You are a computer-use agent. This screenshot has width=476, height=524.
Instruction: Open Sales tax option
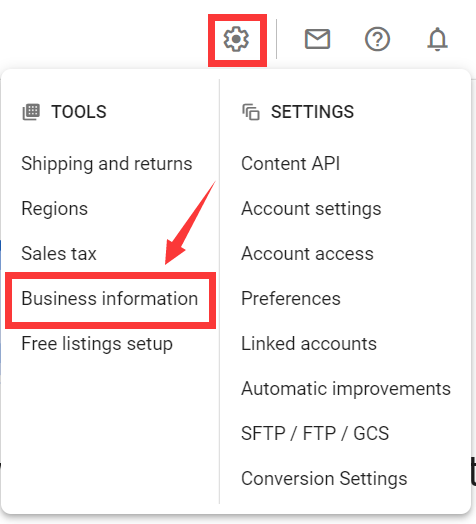[59, 253]
